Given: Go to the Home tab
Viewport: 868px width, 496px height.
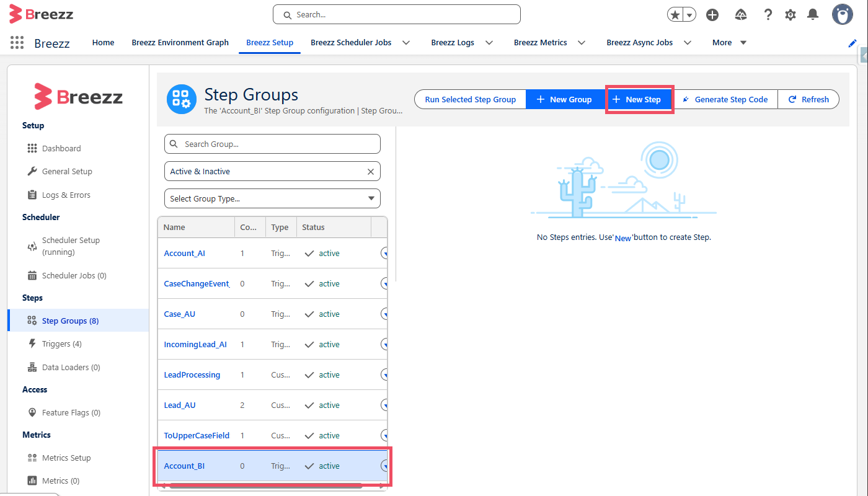Looking at the screenshot, I should tap(103, 43).
